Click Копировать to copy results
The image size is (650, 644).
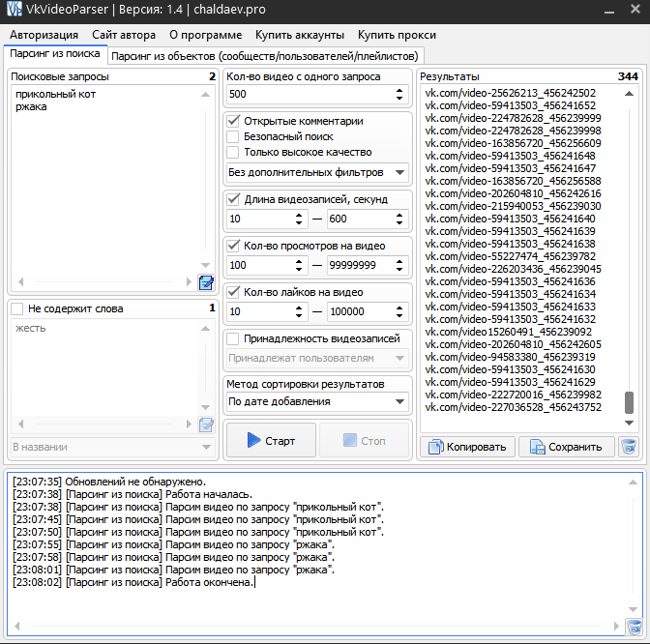click(467, 447)
